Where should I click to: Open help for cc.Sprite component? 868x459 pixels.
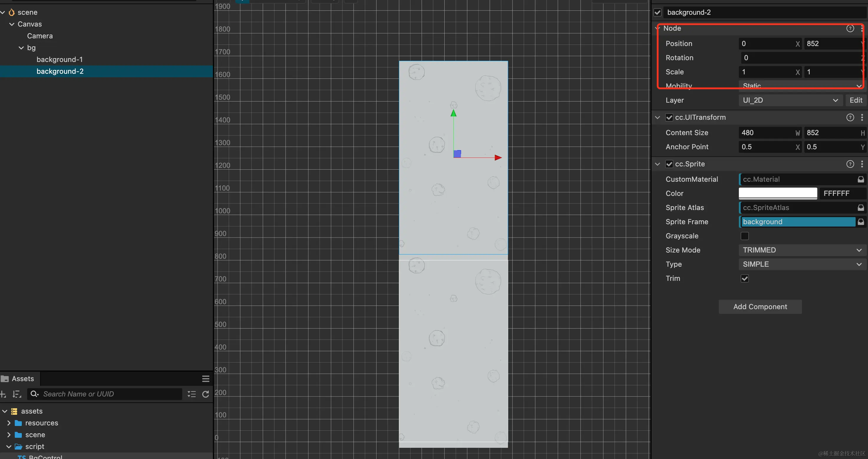[x=850, y=164]
